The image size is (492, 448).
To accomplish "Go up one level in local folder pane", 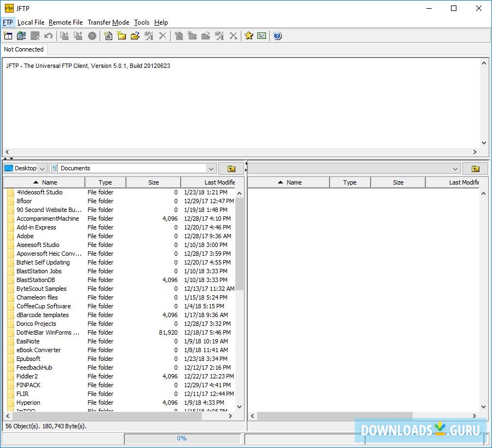I will pos(231,169).
